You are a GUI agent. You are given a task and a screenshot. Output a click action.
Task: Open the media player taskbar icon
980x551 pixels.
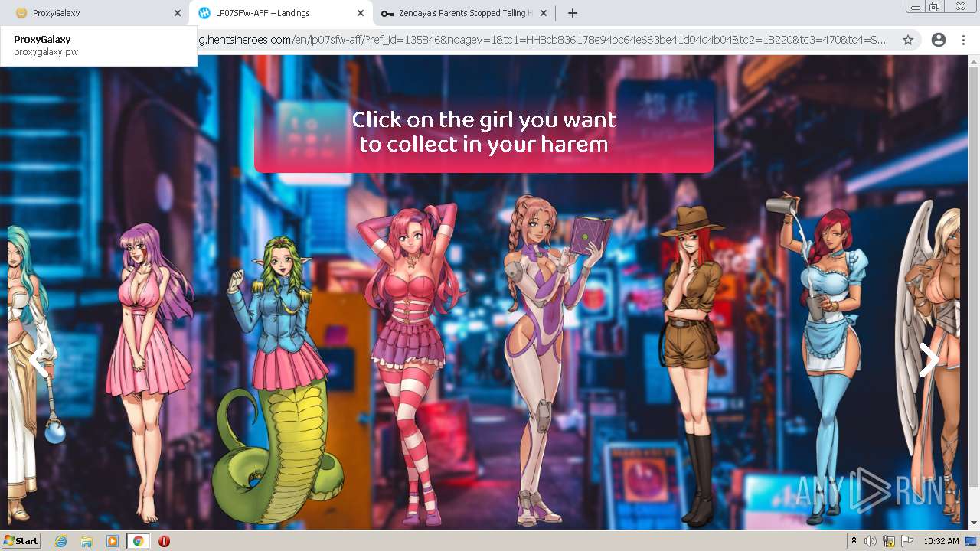pyautogui.click(x=113, y=541)
